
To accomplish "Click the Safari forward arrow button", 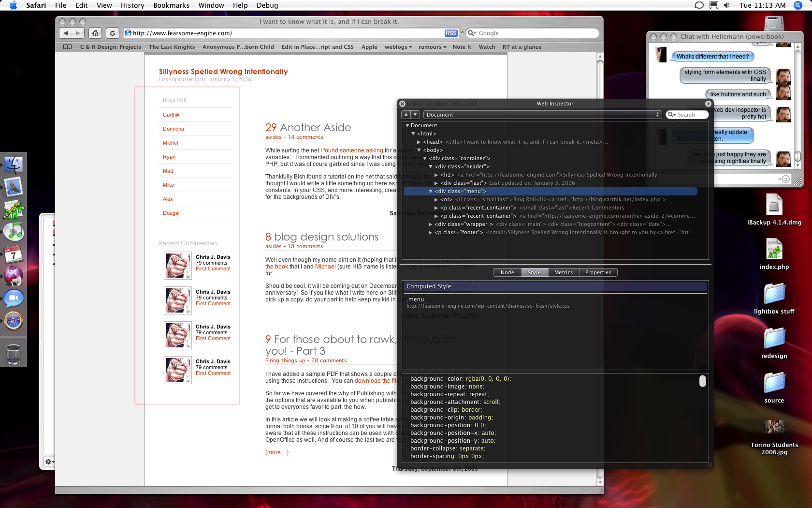I will [x=78, y=33].
